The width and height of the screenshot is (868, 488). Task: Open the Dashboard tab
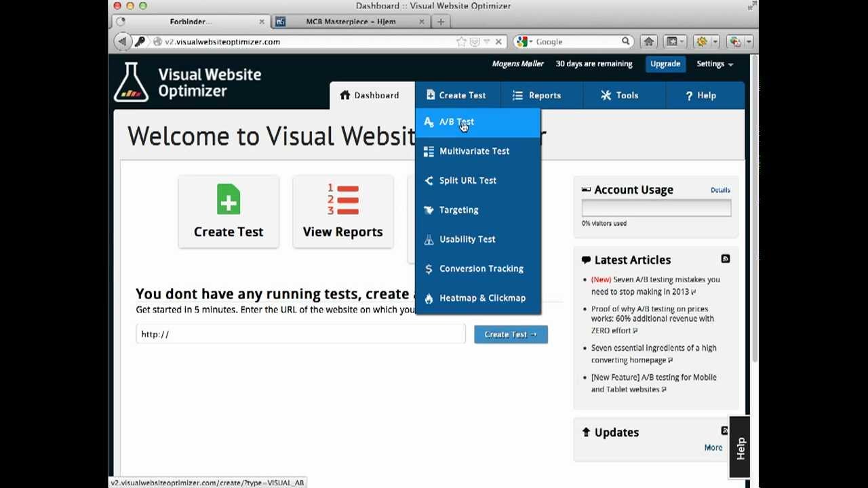point(372,96)
